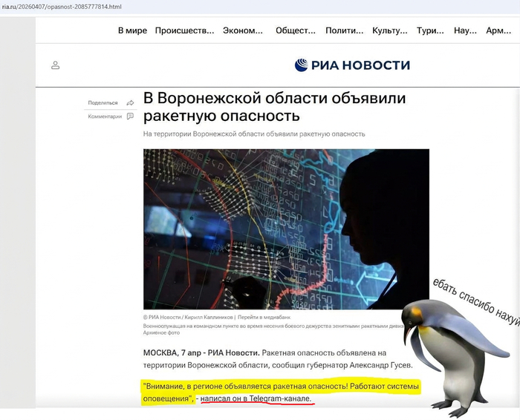Open the 'Полити...' section
This screenshot has height=420, width=520.
[344, 30]
